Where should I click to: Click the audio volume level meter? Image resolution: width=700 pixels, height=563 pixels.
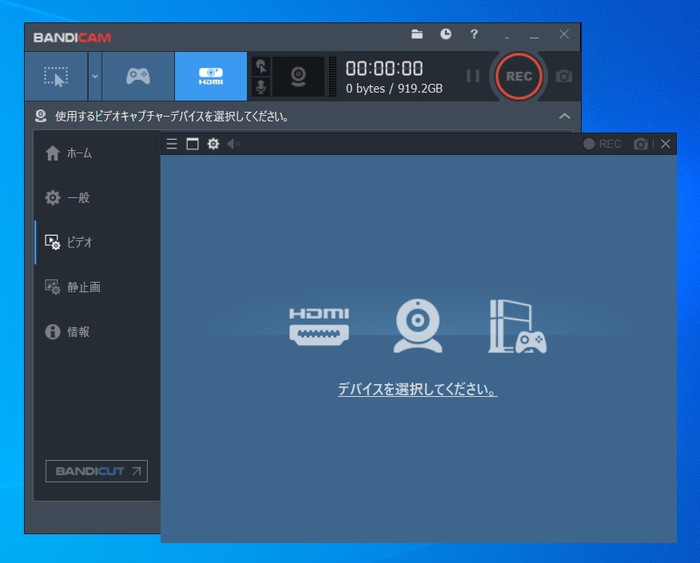333,76
